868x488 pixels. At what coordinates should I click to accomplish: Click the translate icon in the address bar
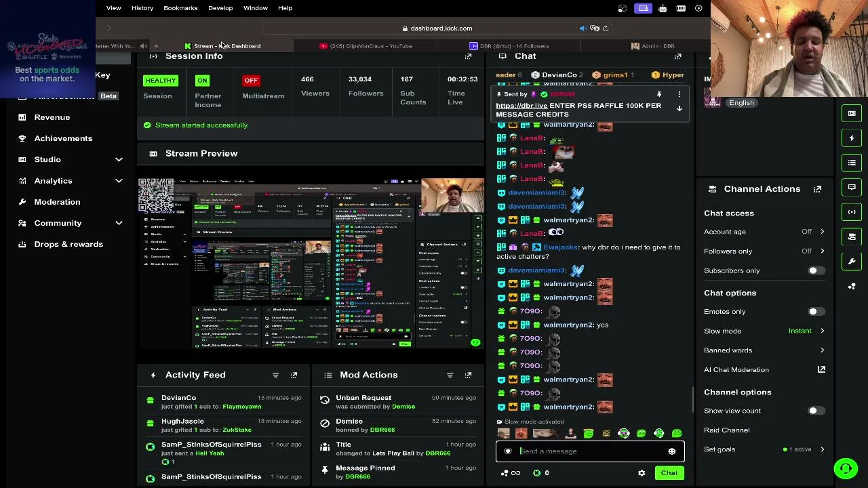coord(595,28)
